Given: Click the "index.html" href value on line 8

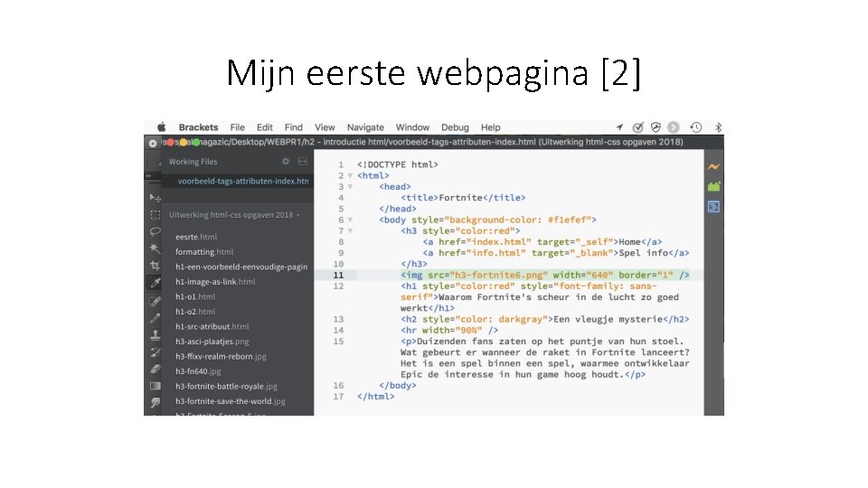Looking at the screenshot, I should 499,242.
